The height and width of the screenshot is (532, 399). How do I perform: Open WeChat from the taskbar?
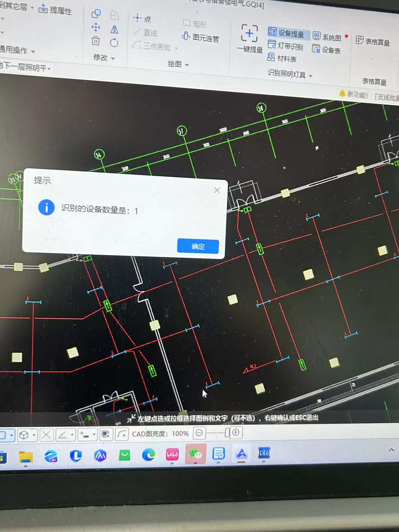(x=195, y=454)
